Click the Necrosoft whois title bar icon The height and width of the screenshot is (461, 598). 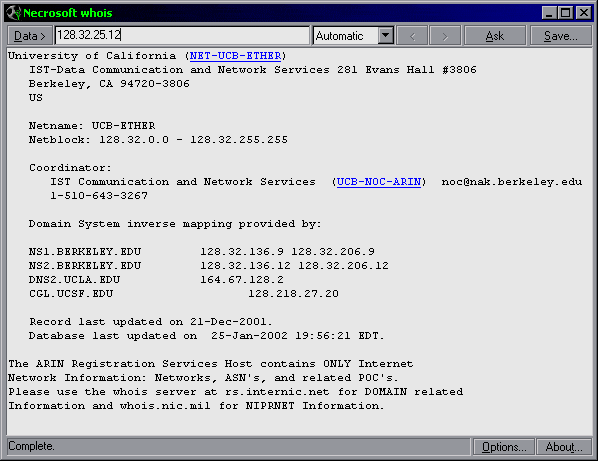pyautogui.click(x=13, y=13)
